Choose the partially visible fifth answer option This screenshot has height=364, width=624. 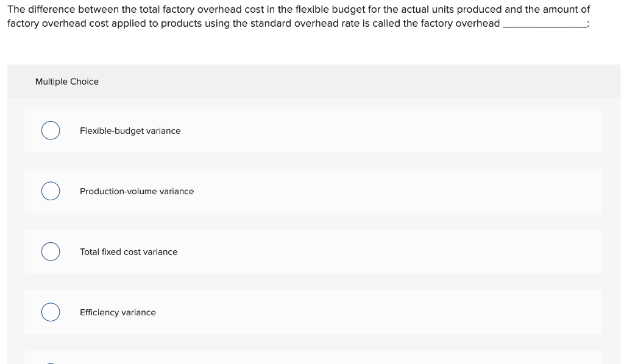click(x=313, y=359)
